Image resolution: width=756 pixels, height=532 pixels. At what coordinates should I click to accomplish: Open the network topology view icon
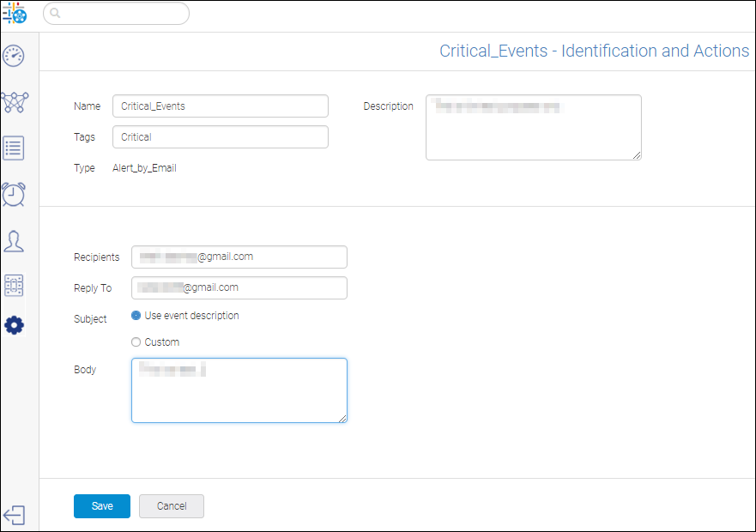15,102
